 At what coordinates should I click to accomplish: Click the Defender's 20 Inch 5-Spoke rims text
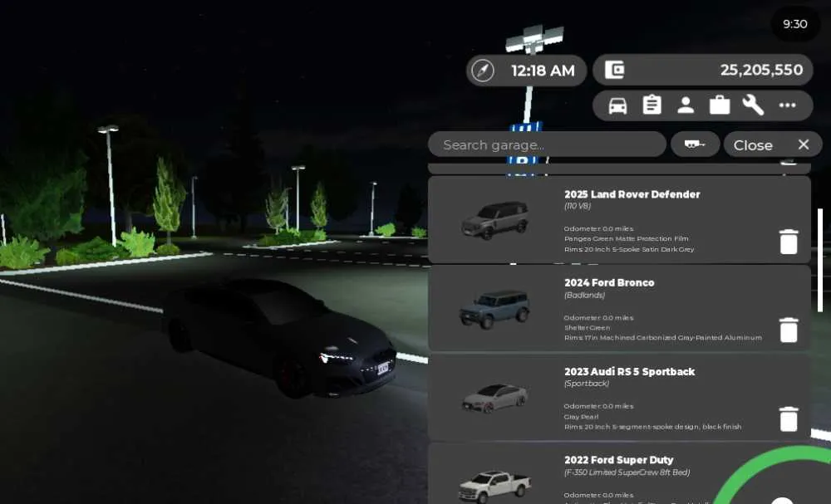point(629,249)
